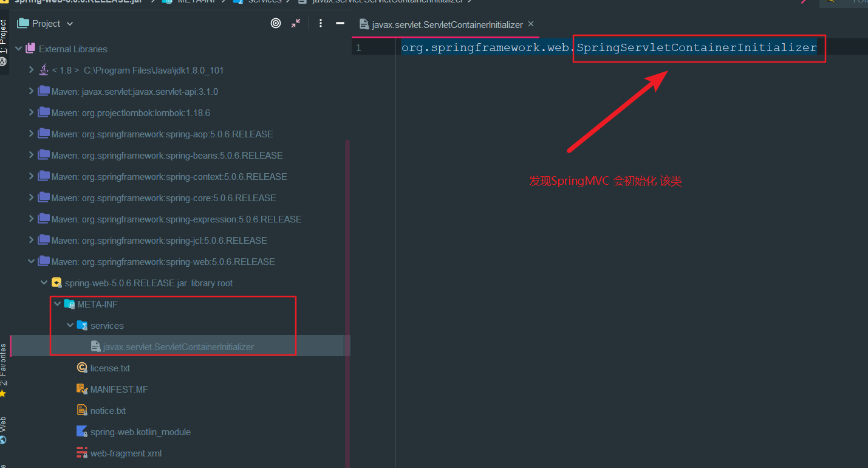Image resolution: width=868 pixels, height=468 pixels.
Task: Select web-fragment.xml in the tree
Action: click(126, 453)
